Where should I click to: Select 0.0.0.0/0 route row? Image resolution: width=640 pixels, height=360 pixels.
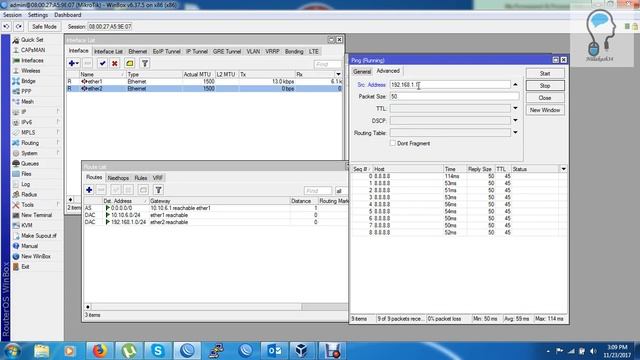point(216,208)
